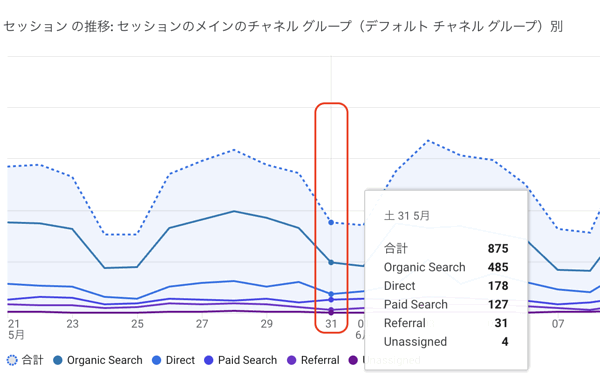Toggle Direct series legend dot
Viewport: 600px width, 389px height.
[157, 360]
